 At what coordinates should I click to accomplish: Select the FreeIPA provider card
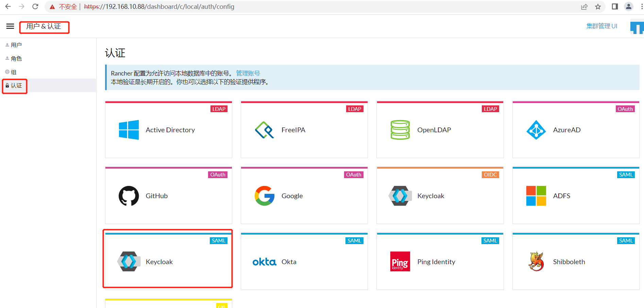304,130
